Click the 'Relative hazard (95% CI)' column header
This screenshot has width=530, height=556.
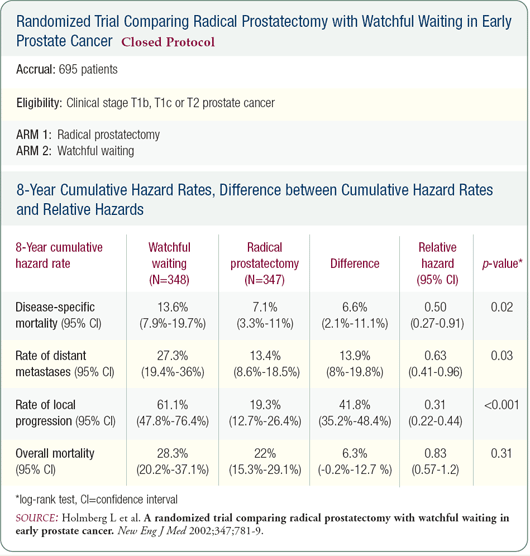click(x=437, y=263)
